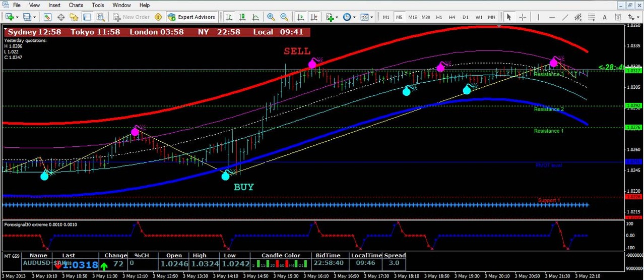Screen dimensions: 644x280
Task: Zoom in the chart with magnifier plus
Action: [x=271, y=17]
